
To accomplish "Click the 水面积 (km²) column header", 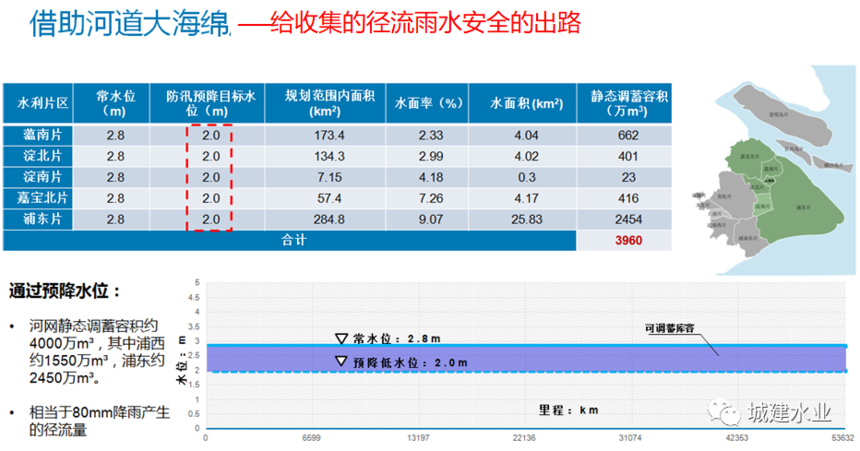I will [523, 103].
